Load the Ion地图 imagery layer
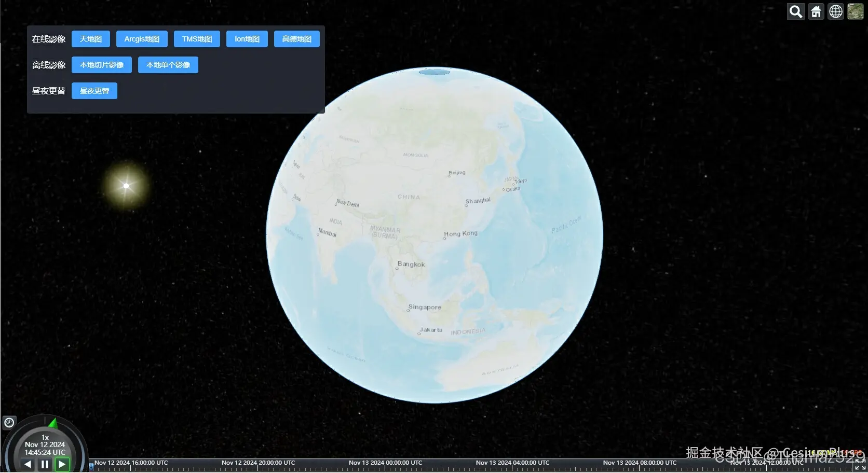868x473 pixels. pos(247,39)
